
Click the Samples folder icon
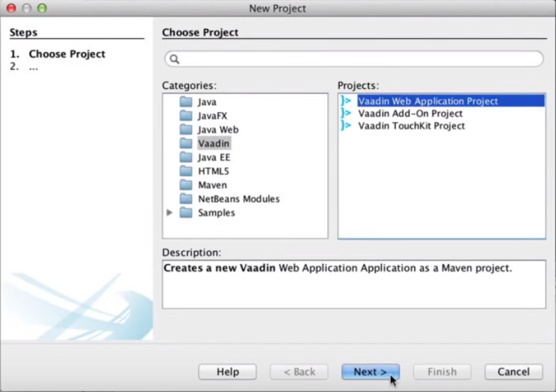tap(186, 212)
